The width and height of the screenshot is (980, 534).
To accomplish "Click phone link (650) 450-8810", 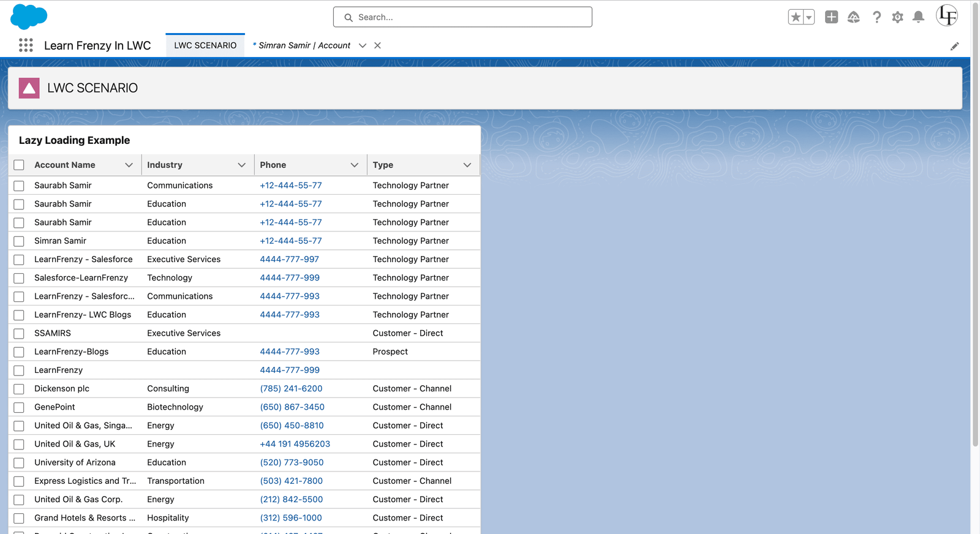I will [x=292, y=425].
